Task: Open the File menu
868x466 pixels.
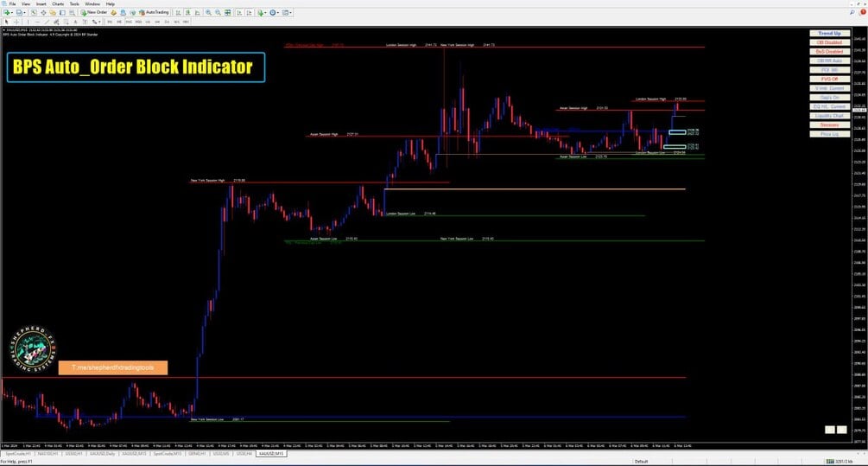Action: click(x=12, y=3)
